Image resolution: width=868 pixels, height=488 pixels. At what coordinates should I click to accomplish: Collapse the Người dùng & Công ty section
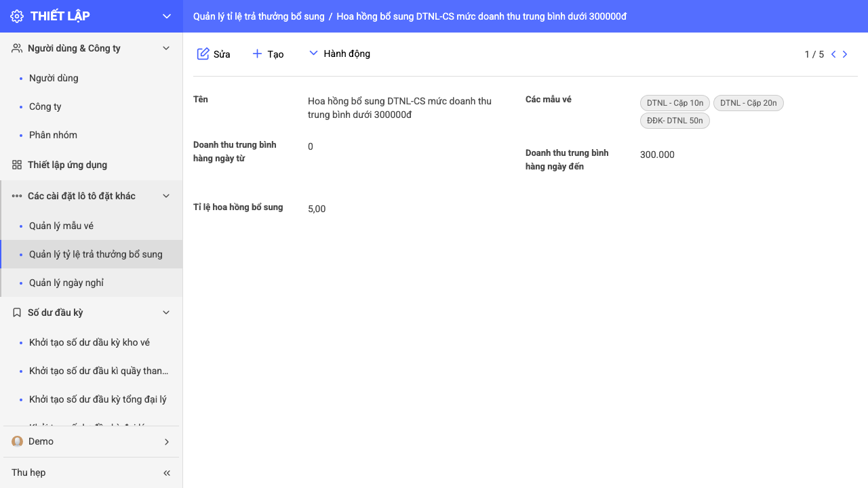tap(166, 48)
